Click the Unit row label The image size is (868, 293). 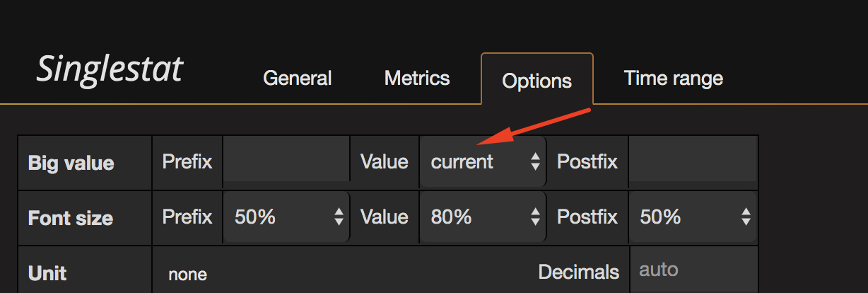pos(47,272)
